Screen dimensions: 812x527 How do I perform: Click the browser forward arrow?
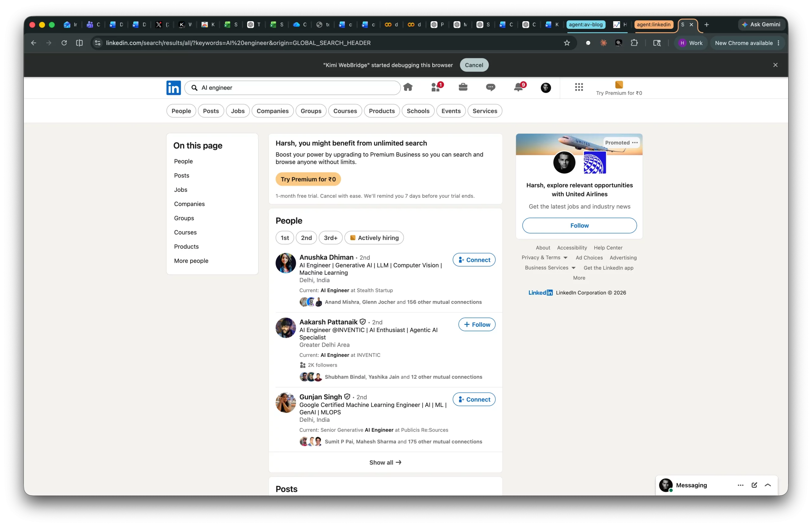click(x=49, y=43)
